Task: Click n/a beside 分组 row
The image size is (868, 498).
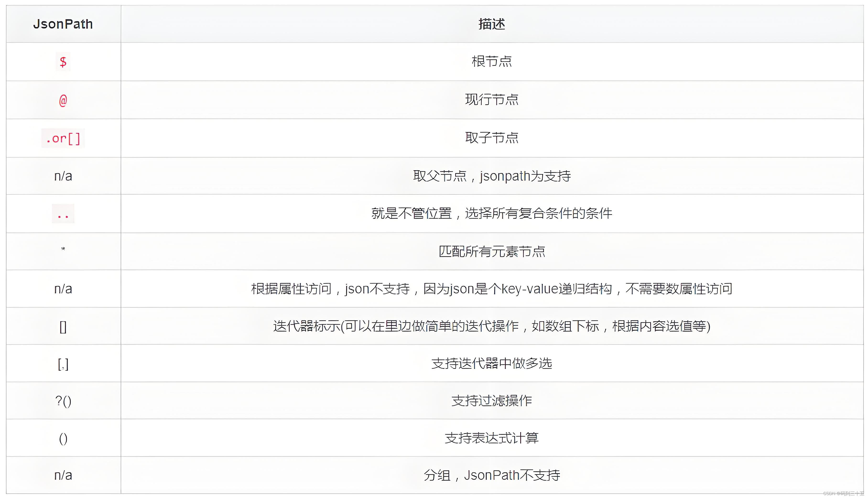Action: coord(63,476)
